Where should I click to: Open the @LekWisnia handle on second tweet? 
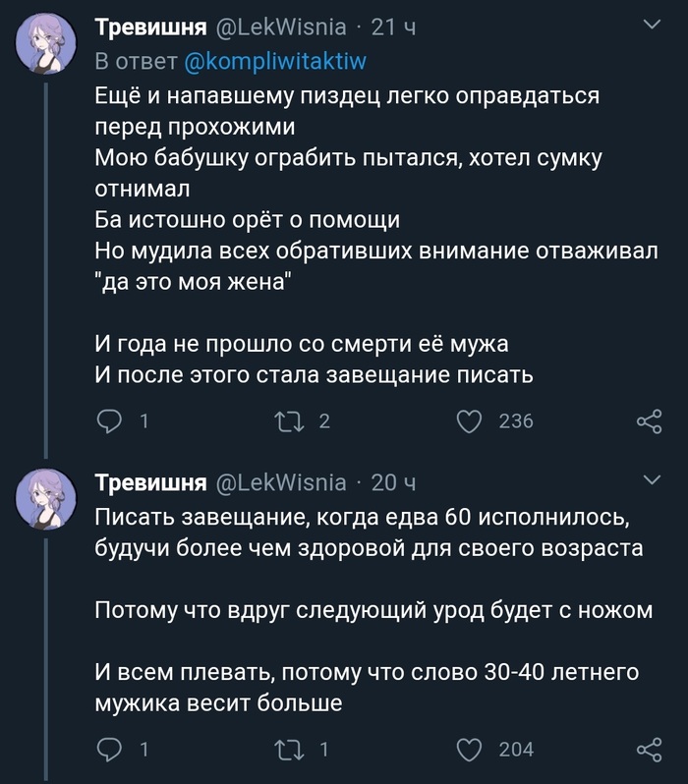point(280,482)
